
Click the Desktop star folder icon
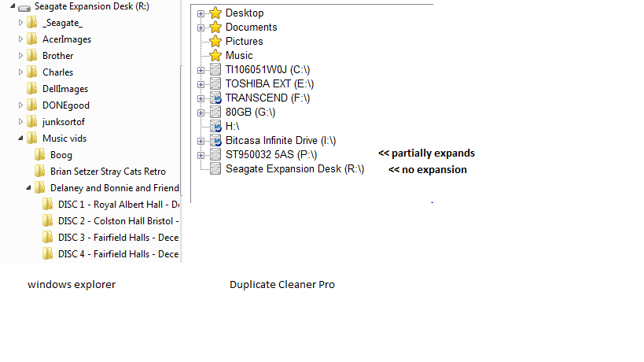[x=215, y=13]
